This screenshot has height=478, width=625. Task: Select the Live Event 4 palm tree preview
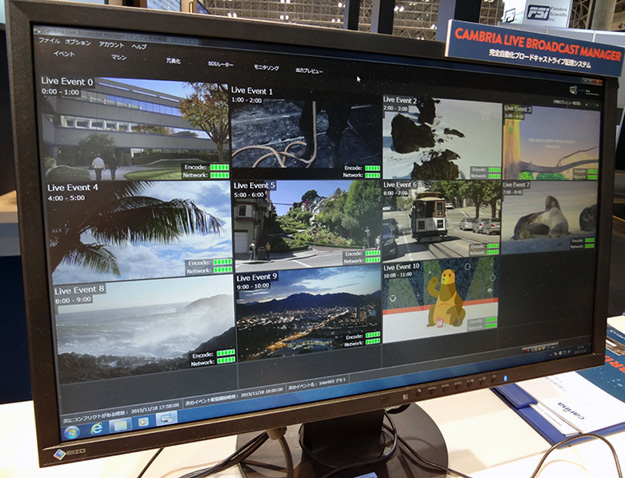click(x=140, y=232)
